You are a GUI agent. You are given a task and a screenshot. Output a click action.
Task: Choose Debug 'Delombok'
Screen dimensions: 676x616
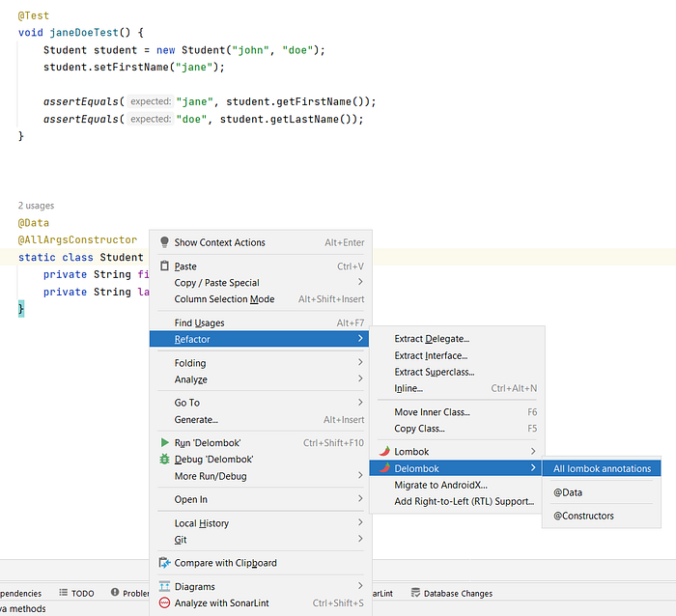pyautogui.click(x=261, y=459)
